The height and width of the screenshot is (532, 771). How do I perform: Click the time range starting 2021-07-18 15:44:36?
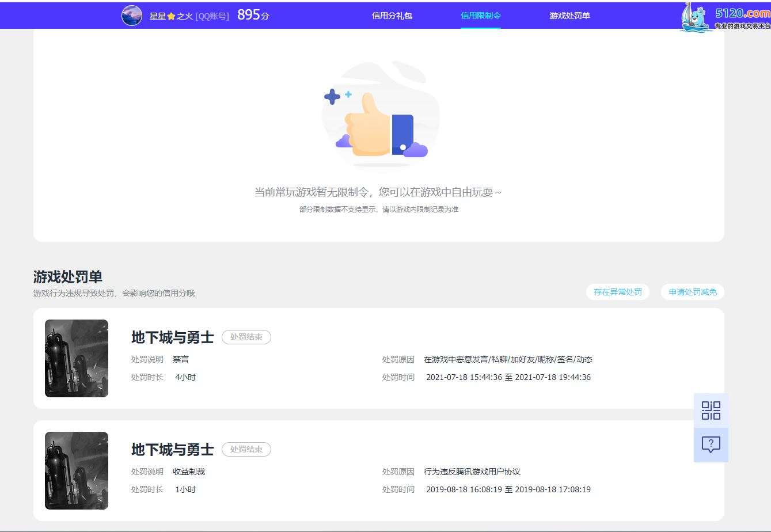tap(508, 377)
